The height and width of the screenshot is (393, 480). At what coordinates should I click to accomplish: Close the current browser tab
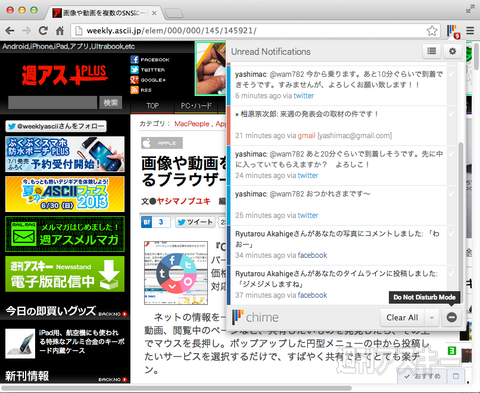click(154, 13)
